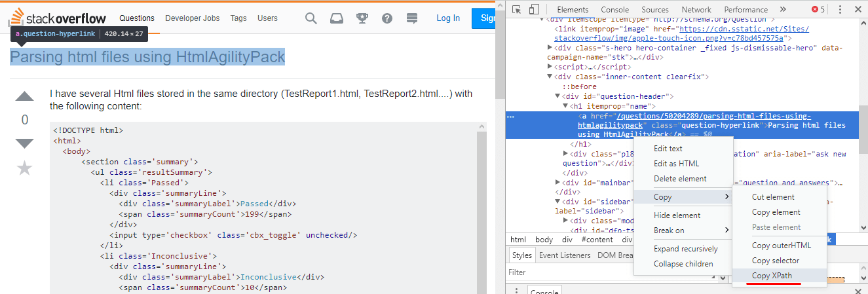
Task: Select Copy element in submenu
Action: coord(776,212)
